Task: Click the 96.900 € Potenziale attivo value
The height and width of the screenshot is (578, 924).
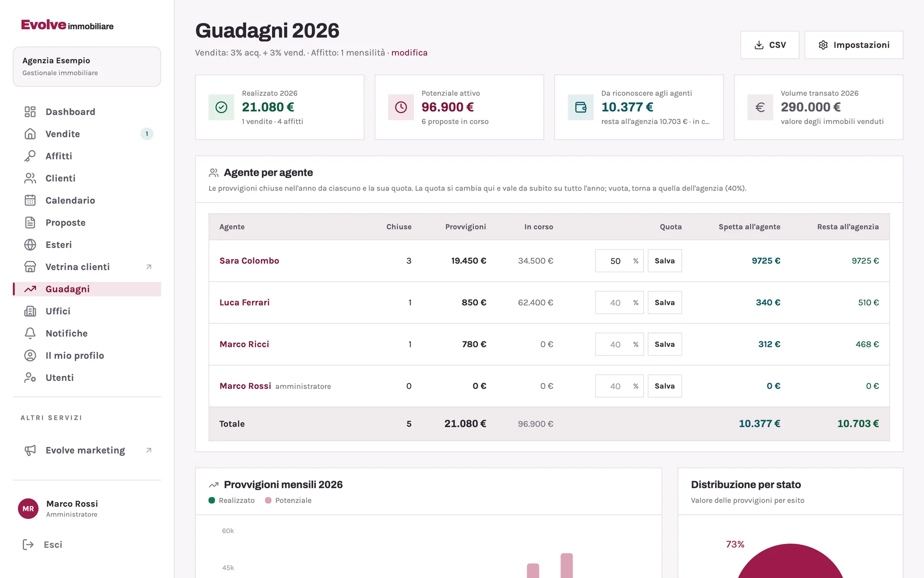Action: pos(448,107)
